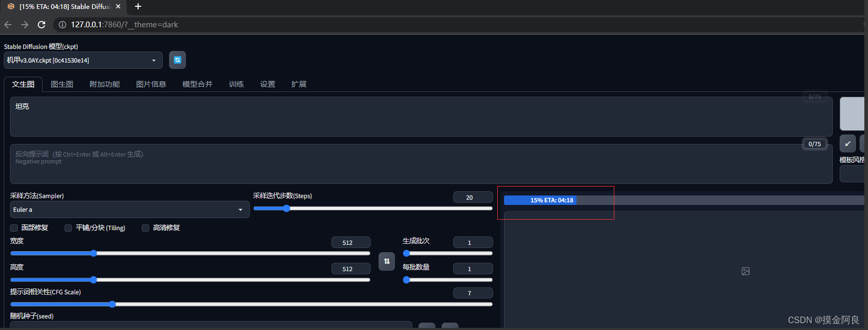
Task: Click the 每批数量 number field
Action: pos(473,269)
